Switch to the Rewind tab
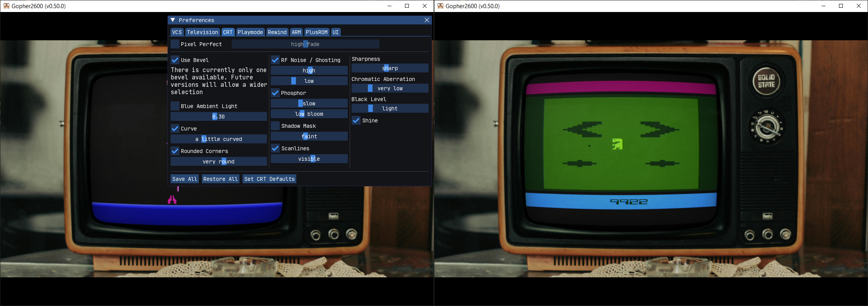The height and width of the screenshot is (306, 868). point(277,32)
